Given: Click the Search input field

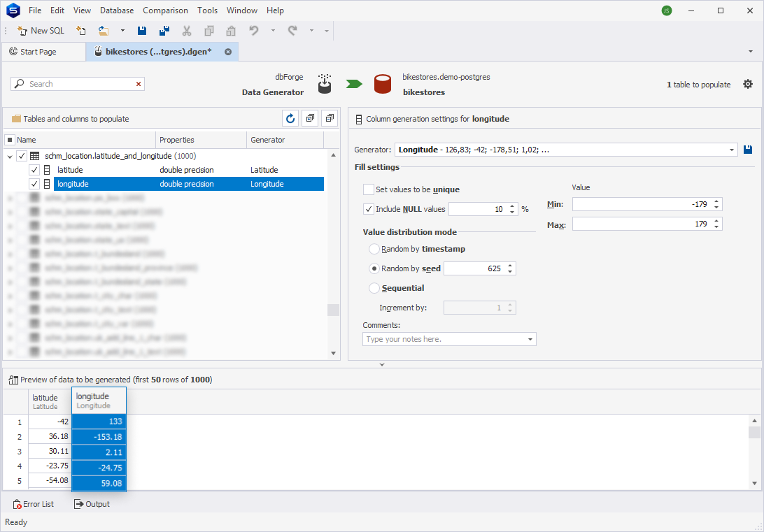Looking at the screenshot, I should point(78,84).
